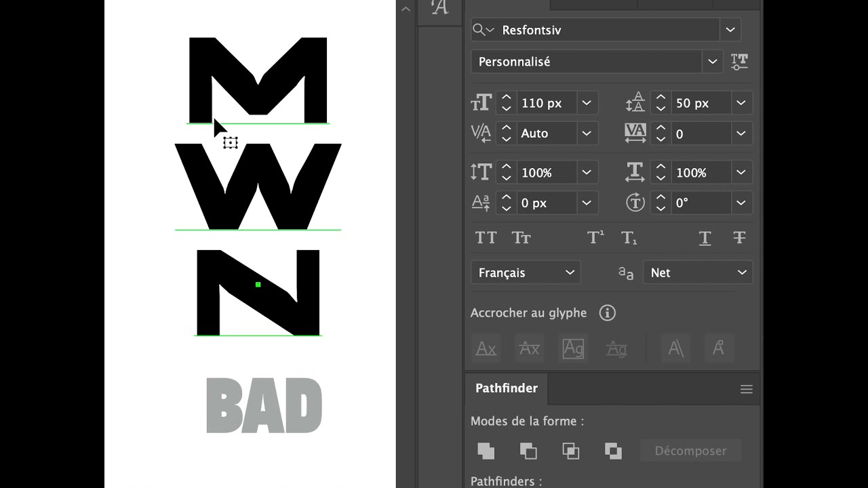
Task: Click the baseline shift icon
Action: tap(481, 203)
